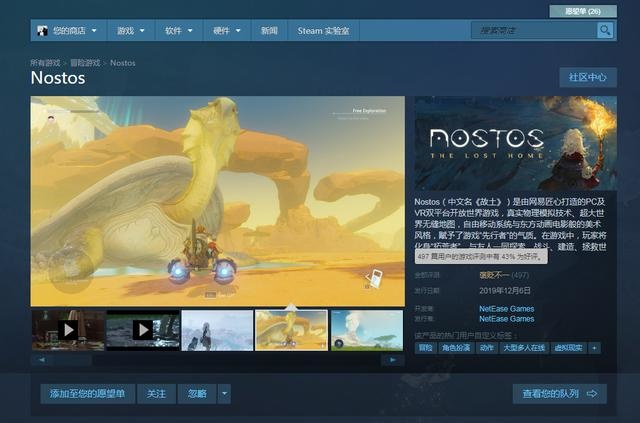Click the search magnifier icon
The image size is (640, 423).
(605, 30)
